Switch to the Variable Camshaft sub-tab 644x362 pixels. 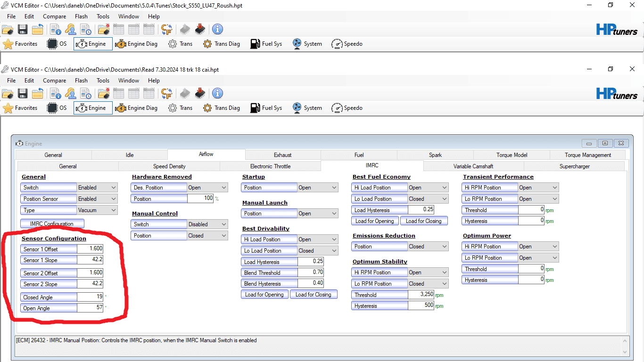tap(473, 166)
